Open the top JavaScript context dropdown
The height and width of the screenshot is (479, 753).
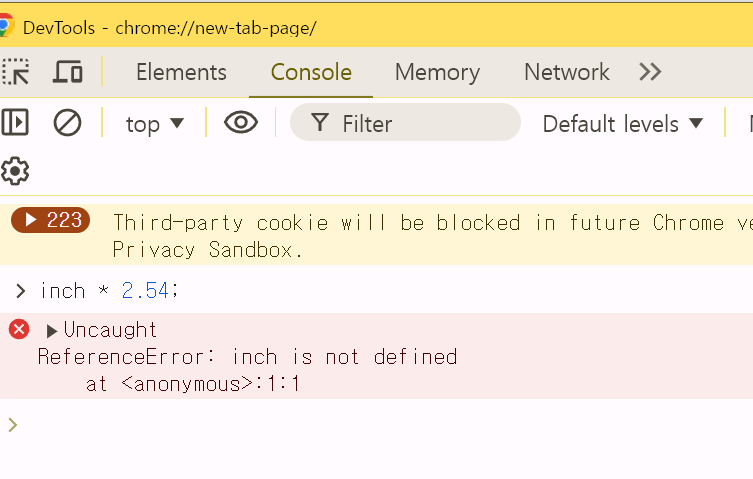pos(155,124)
